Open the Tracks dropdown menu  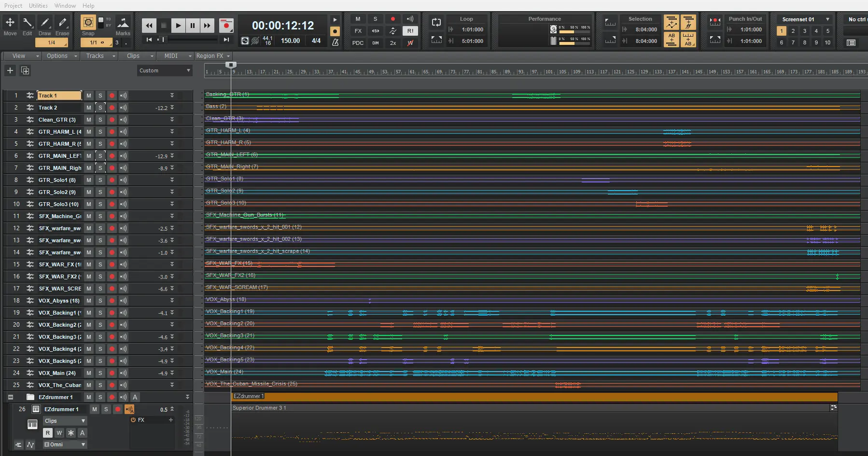99,56
